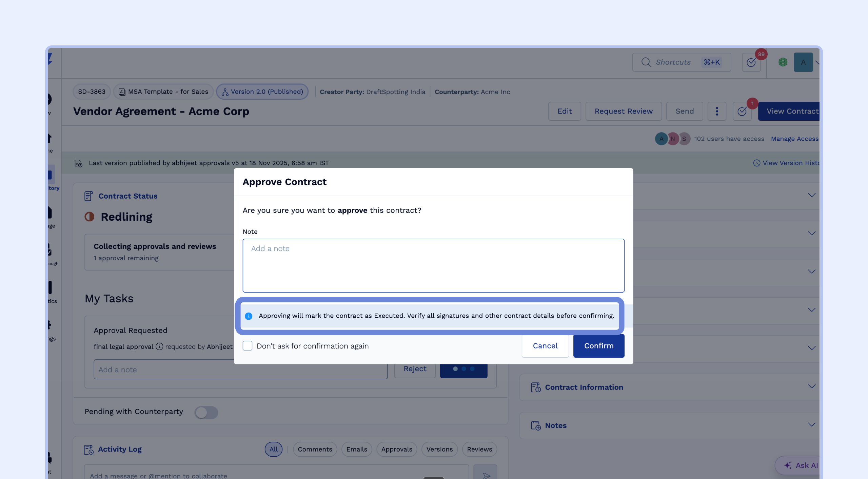Click the approval tasks icon with 1 badge
This screenshot has width=868, height=479.
tap(742, 111)
